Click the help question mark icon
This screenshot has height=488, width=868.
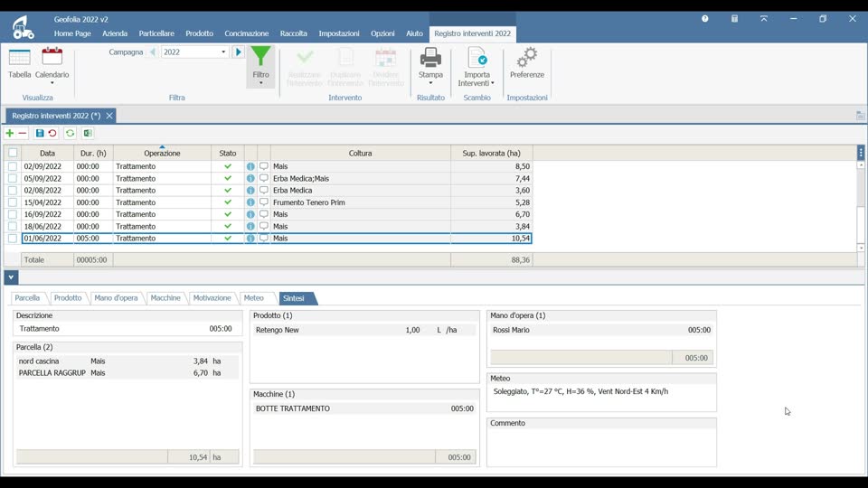coord(704,19)
